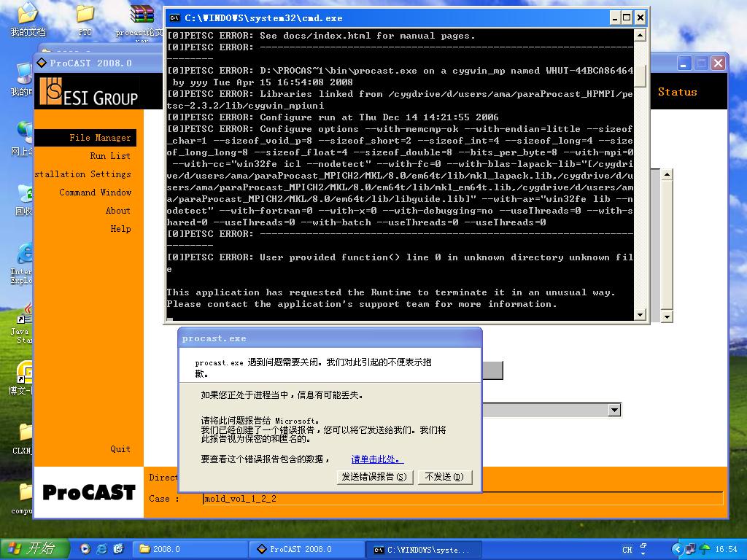Click Internet Explorer quick launch icon
Viewport: 747px width, 560px height.
(101, 549)
